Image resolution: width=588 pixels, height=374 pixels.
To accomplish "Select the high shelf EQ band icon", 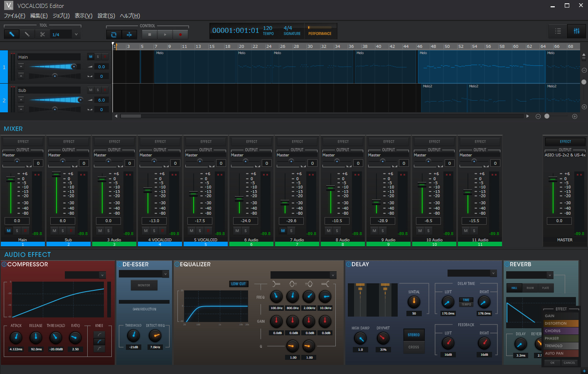I will point(325,284).
